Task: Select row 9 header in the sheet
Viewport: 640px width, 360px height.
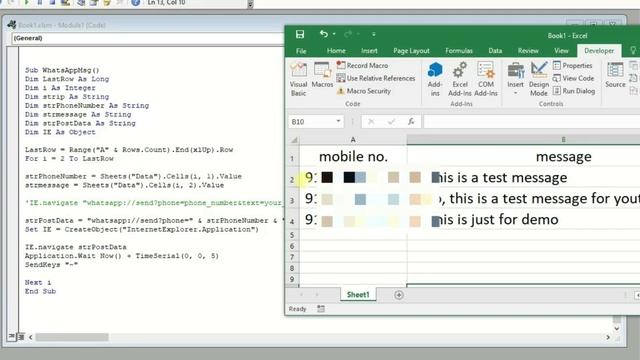Action: tap(292, 280)
